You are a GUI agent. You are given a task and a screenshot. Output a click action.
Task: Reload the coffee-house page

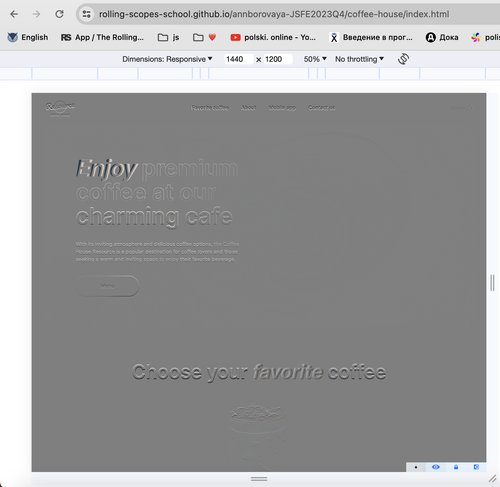[x=59, y=14]
